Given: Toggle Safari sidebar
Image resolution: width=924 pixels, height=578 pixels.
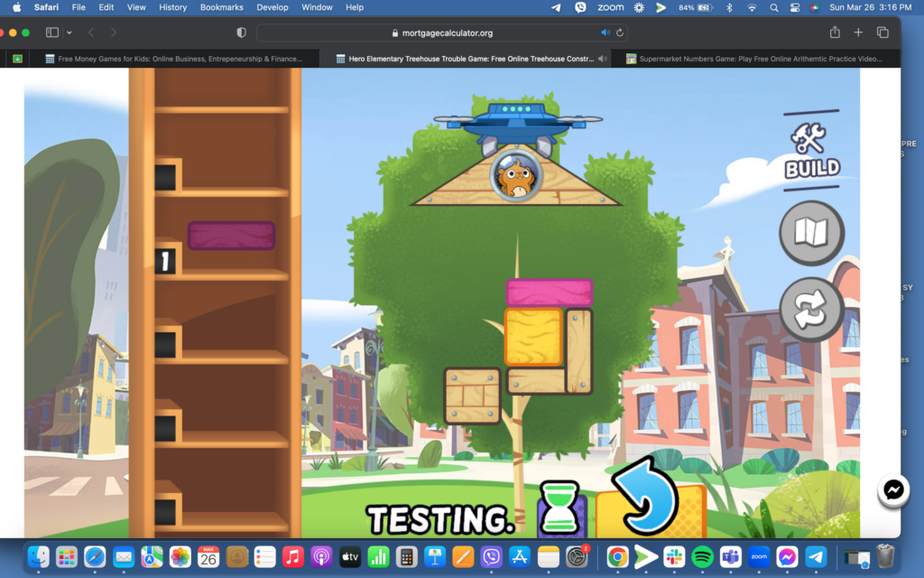Looking at the screenshot, I should (52, 33).
